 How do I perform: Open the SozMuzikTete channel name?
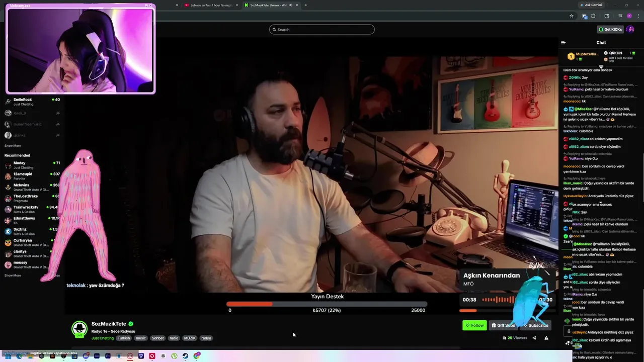[x=109, y=324]
